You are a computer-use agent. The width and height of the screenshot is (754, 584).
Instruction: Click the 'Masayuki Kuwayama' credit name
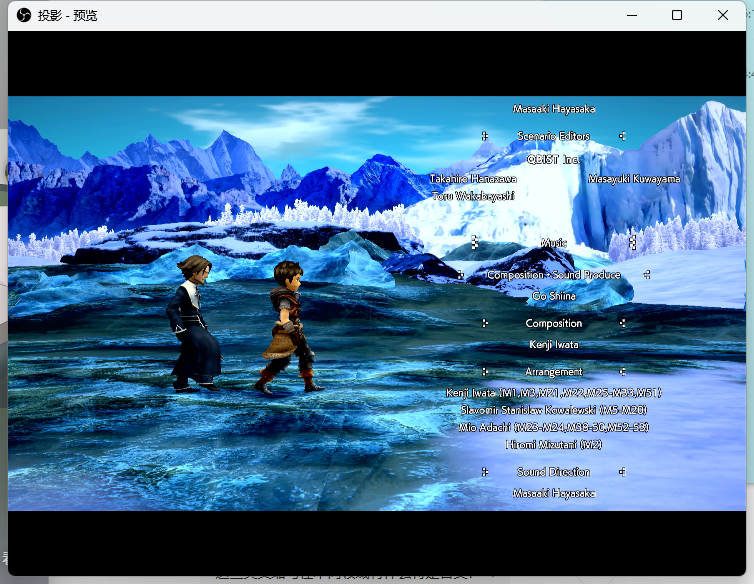pos(634,179)
